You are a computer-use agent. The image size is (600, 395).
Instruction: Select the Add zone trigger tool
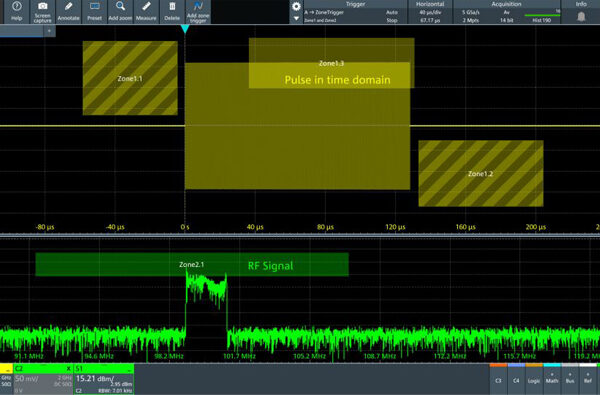pos(198,11)
